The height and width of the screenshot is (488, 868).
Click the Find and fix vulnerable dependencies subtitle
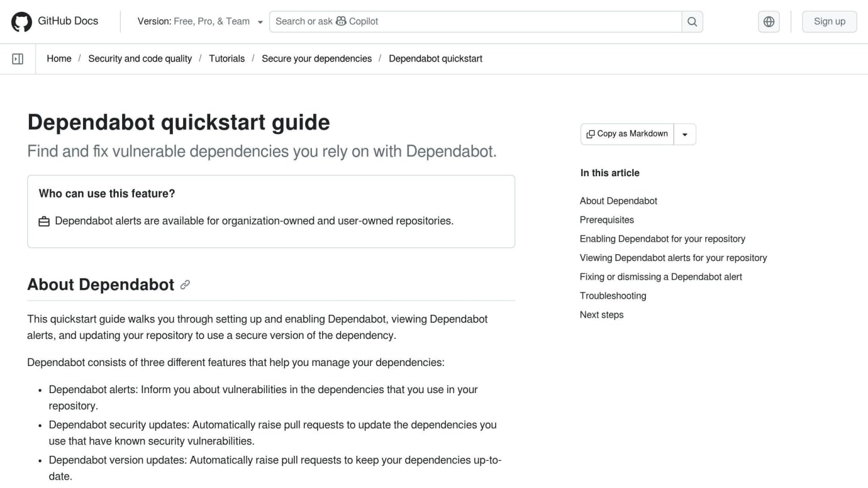coord(262,151)
